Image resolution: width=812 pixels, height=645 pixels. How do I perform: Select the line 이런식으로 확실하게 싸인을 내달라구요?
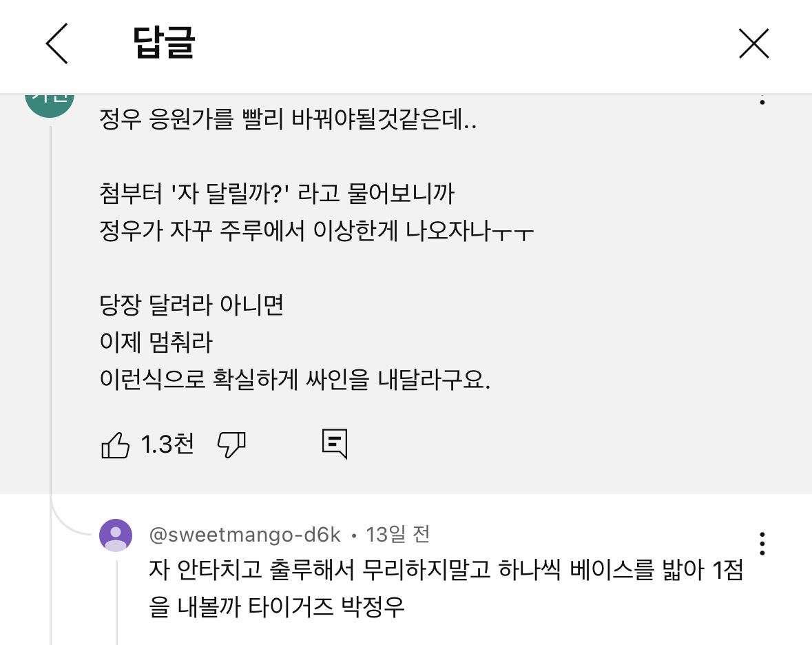pyautogui.click(x=295, y=379)
